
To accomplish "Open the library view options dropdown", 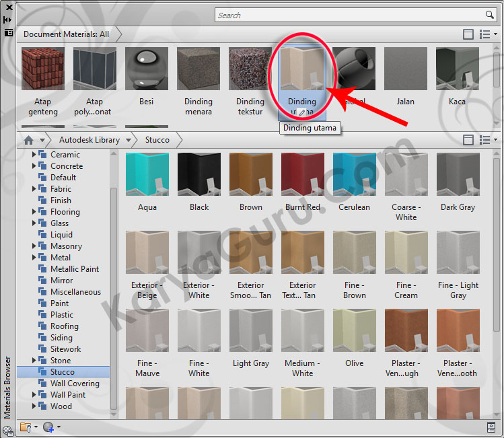I will coord(487,140).
